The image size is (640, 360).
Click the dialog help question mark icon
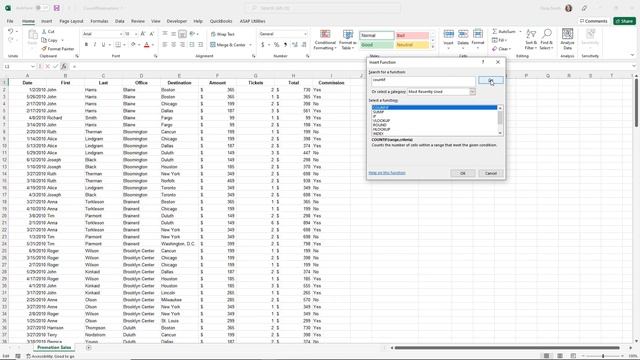pos(483,62)
